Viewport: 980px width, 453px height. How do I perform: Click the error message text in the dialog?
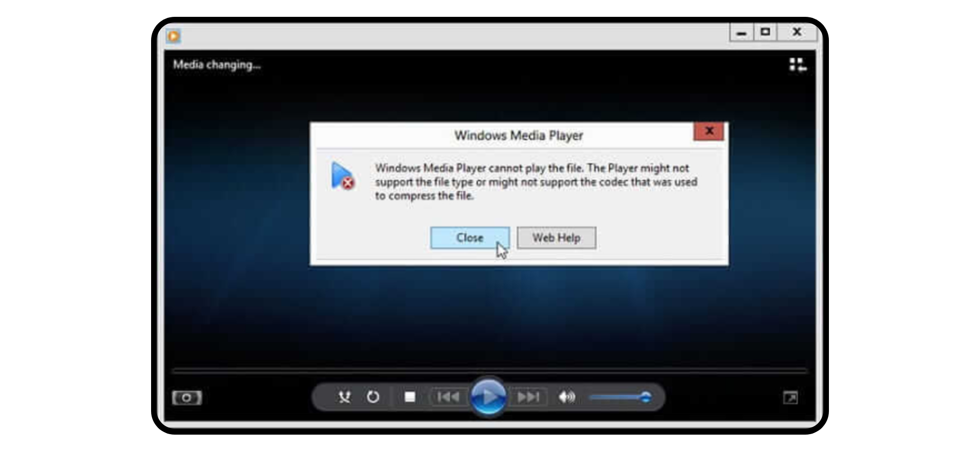pos(536,182)
